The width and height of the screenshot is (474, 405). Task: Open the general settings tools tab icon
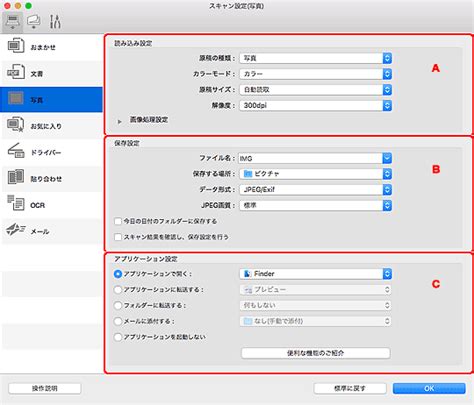point(55,22)
